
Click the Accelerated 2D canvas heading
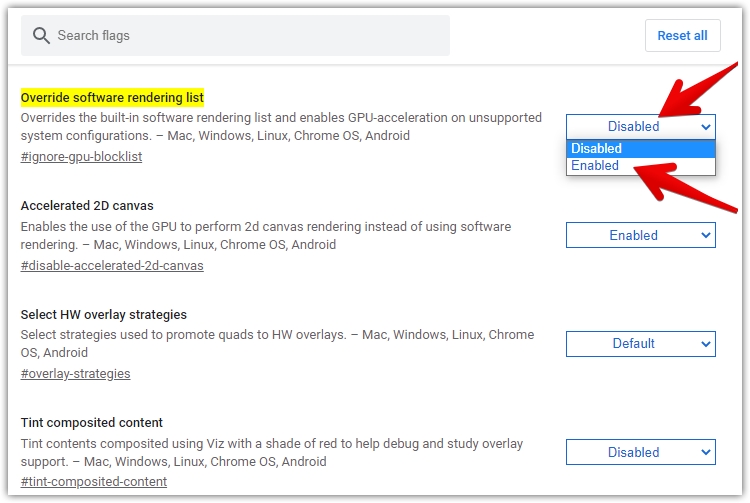click(87, 206)
